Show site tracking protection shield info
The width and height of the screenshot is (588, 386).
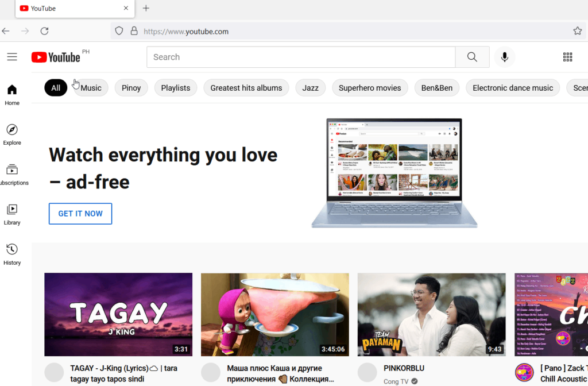click(119, 31)
